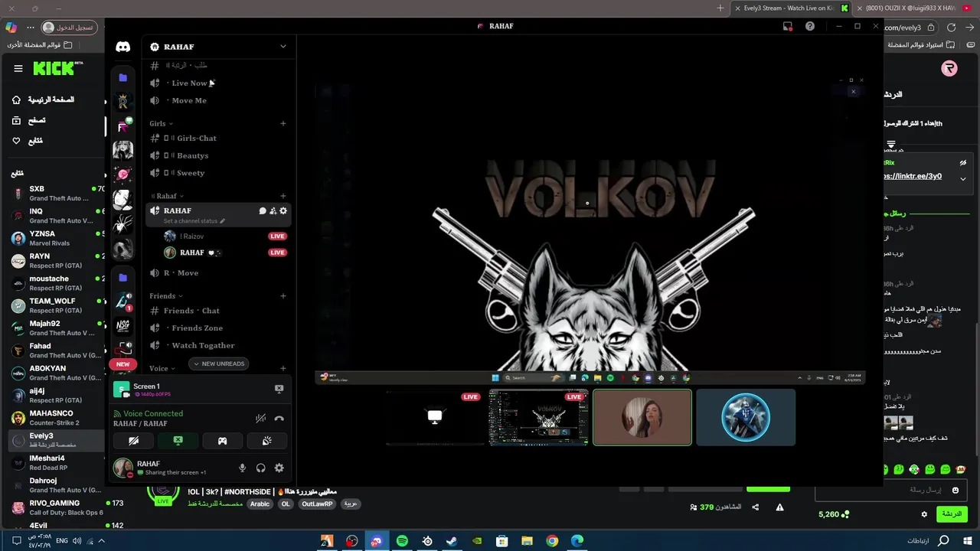Open the NSG server icon
The height and width of the screenshot is (551, 980).
pos(122,326)
